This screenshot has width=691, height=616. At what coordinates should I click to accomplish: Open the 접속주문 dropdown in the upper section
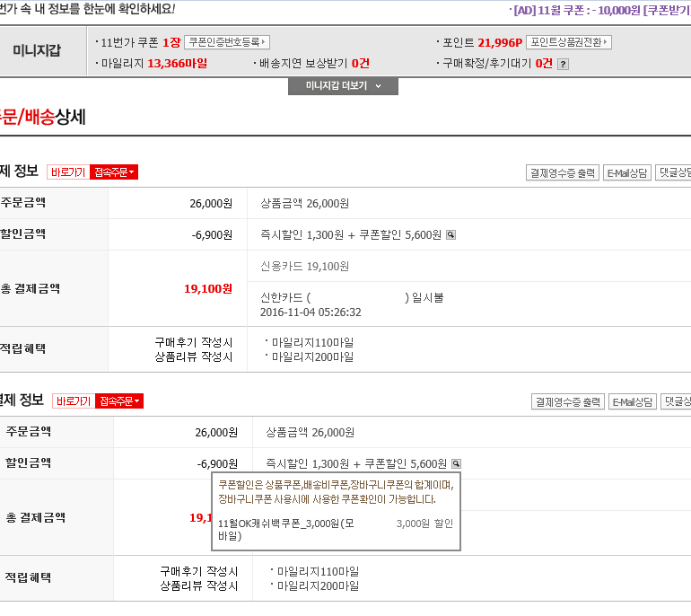point(116,172)
